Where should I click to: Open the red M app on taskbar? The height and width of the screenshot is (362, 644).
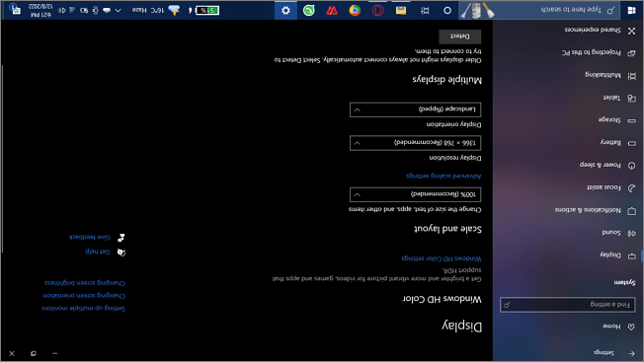coord(332,10)
